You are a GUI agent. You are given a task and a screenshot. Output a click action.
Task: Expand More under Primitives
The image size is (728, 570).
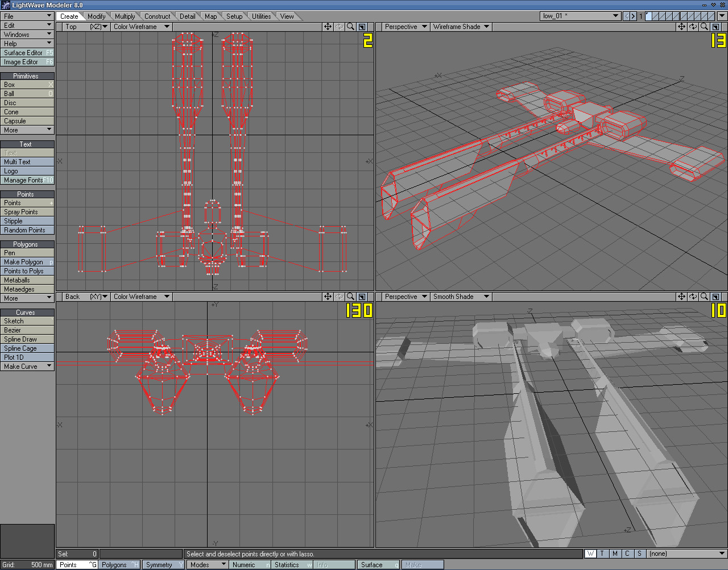pyautogui.click(x=27, y=130)
